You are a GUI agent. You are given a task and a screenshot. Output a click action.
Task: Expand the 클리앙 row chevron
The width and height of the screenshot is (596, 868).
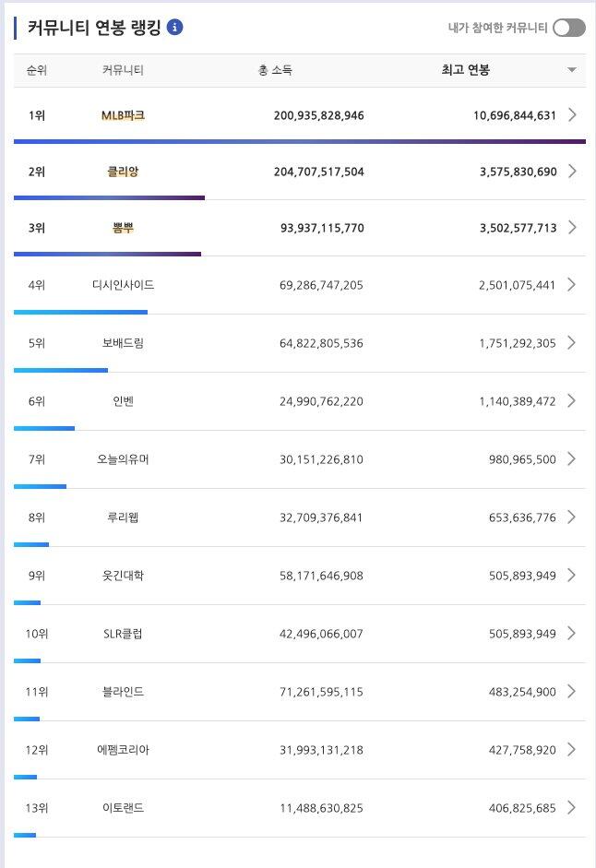coord(573,172)
